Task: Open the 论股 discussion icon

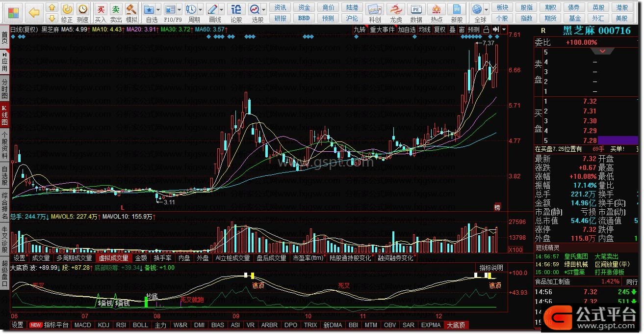Action: tap(236, 13)
